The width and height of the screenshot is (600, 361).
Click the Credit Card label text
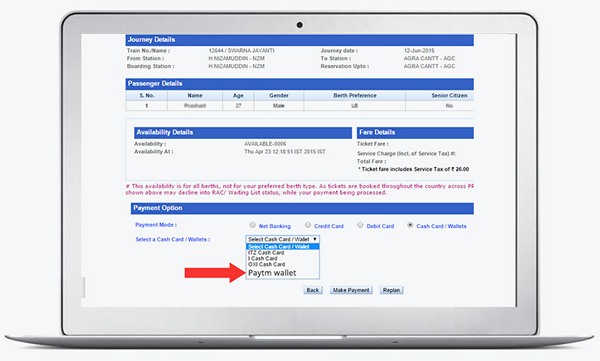coord(329,226)
